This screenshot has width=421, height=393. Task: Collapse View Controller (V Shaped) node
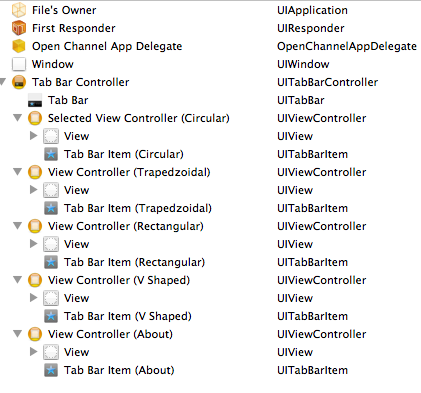point(17,280)
